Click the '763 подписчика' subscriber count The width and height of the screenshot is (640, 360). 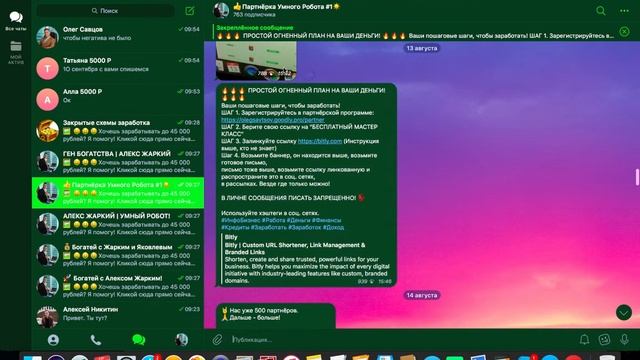pos(254,15)
